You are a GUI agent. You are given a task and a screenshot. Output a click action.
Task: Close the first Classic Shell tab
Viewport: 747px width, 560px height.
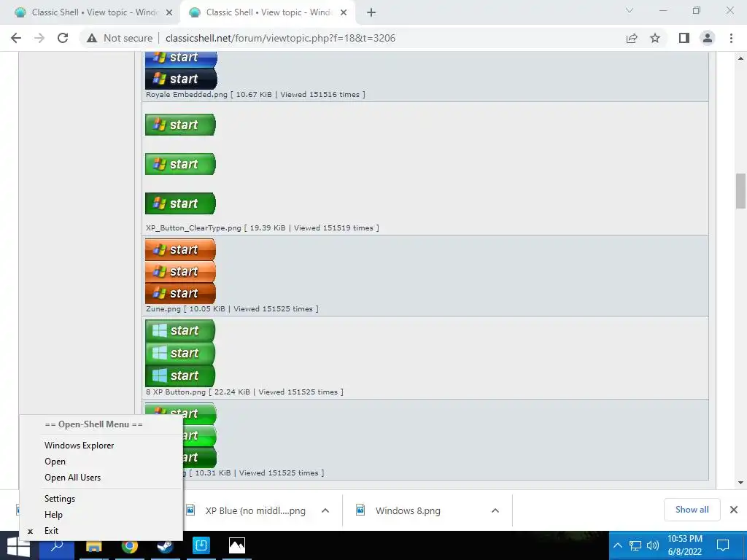click(x=169, y=13)
